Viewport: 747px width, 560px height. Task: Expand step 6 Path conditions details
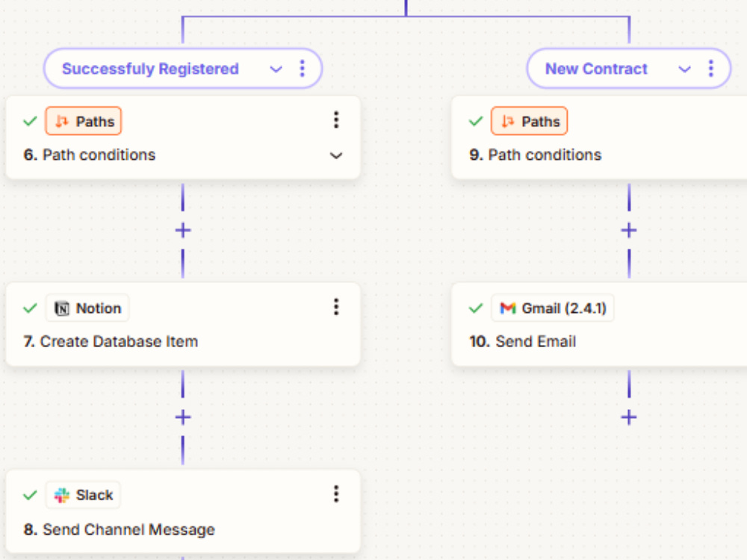[x=336, y=155]
